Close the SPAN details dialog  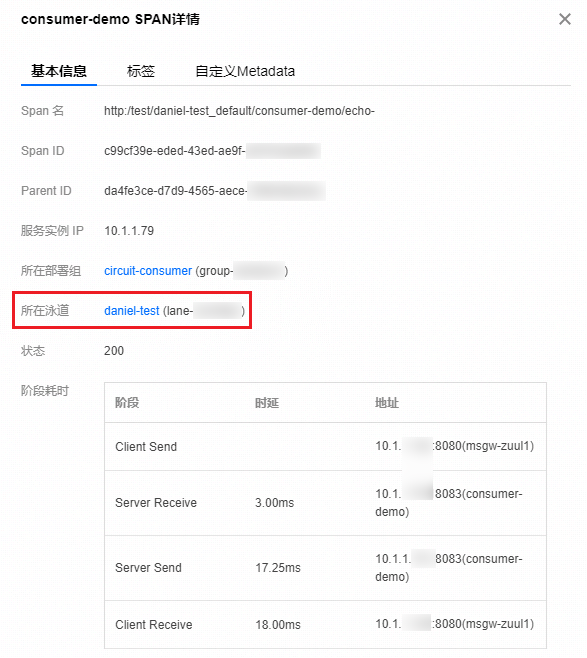click(564, 19)
